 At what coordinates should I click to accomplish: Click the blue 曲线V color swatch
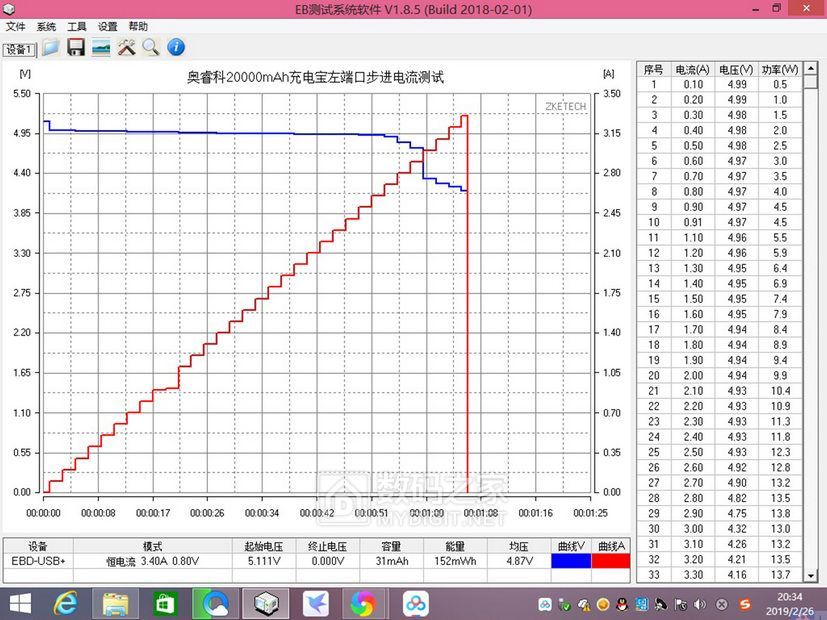(x=571, y=562)
